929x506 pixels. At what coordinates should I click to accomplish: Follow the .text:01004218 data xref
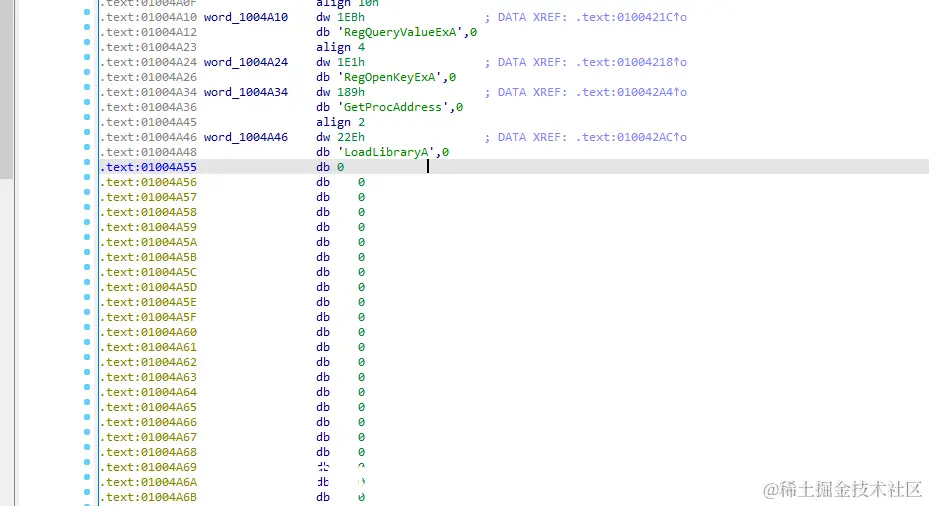tap(631, 62)
